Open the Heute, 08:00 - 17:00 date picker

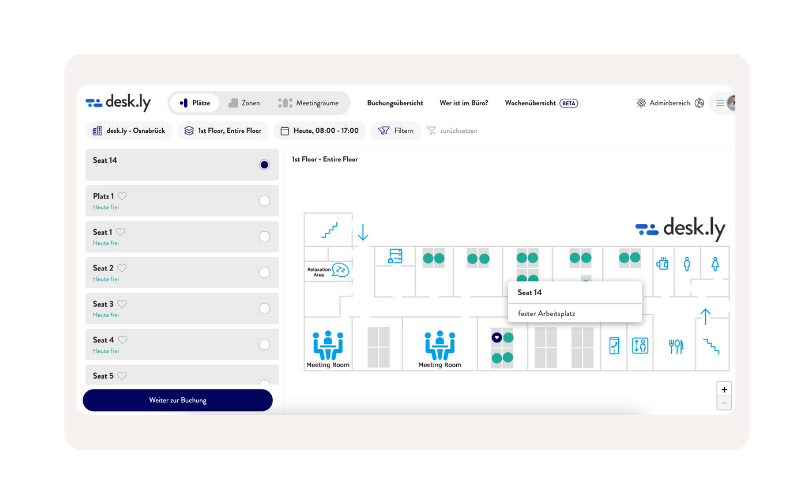coord(320,131)
